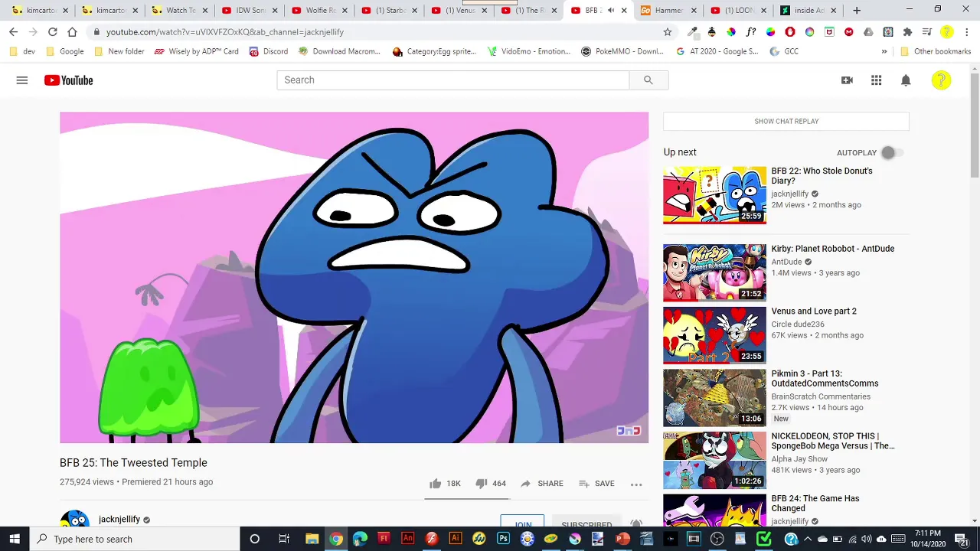Open Task View on the taskbar
The image size is (980, 551).
284,539
